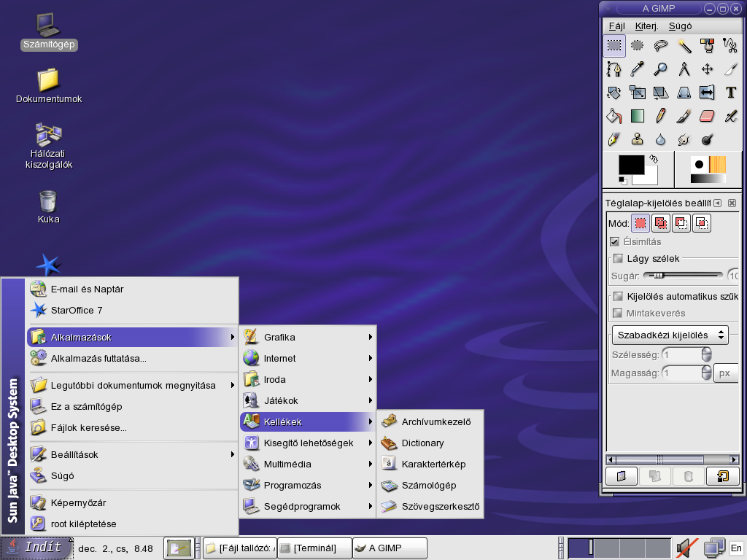Select the Measure compass tool
Image resolution: width=747 pixels, height=560 pixels.
(684, 69)
